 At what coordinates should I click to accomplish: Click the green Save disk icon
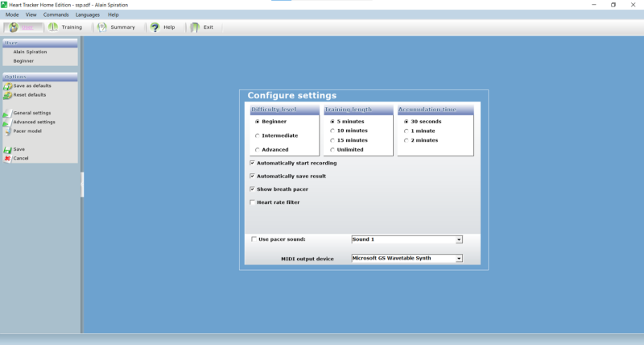[x=8, y=150]
